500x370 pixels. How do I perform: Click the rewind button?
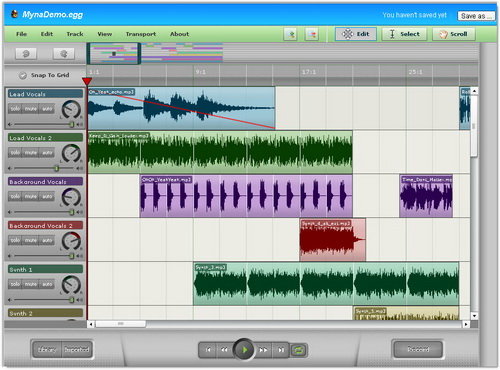224,350
